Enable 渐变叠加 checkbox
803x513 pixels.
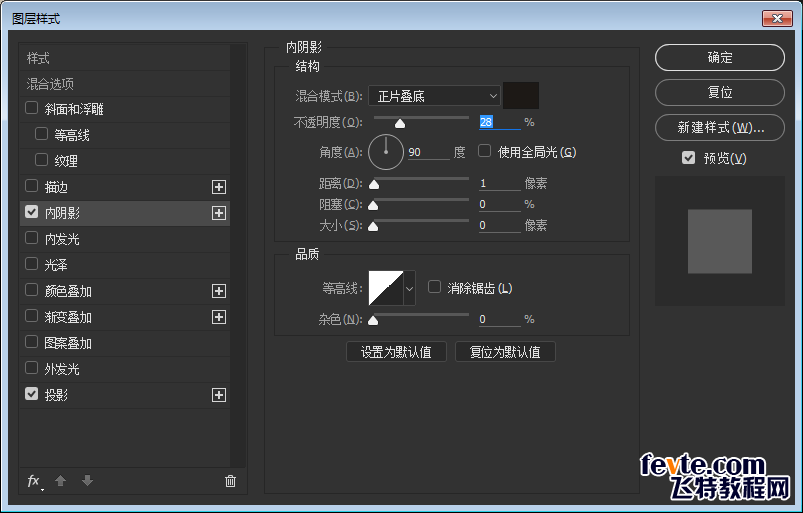pos(32,316)
